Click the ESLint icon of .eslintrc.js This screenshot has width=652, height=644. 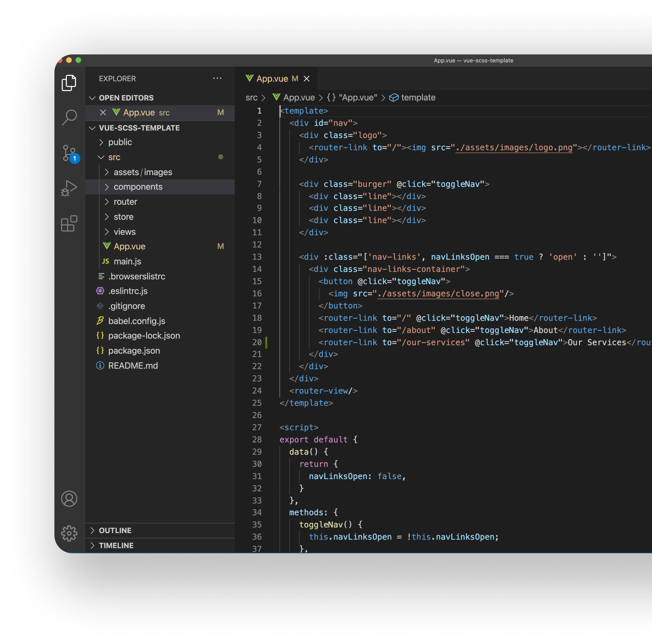[x=100, y=291]
